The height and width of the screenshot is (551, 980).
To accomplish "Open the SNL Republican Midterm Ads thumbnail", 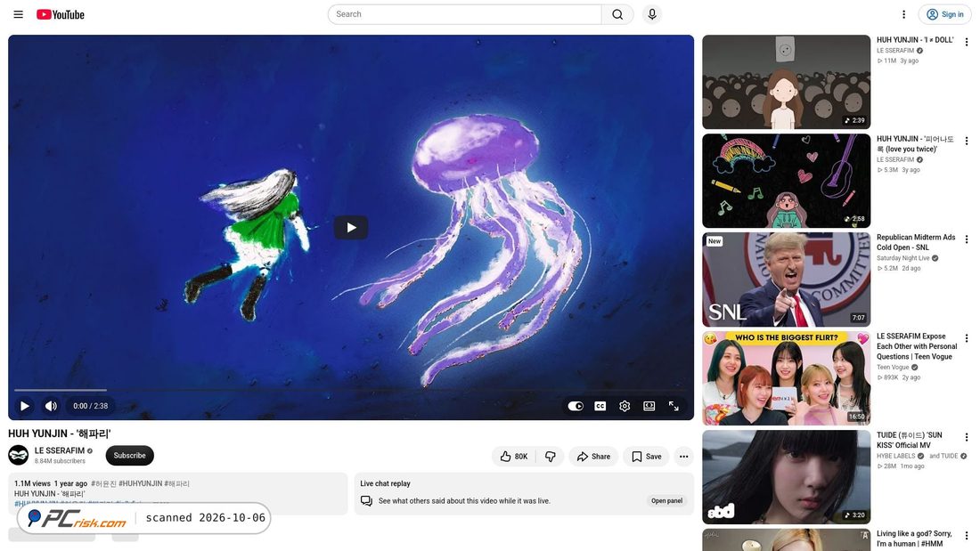I will pyautogui.click(x=787, y=280).
